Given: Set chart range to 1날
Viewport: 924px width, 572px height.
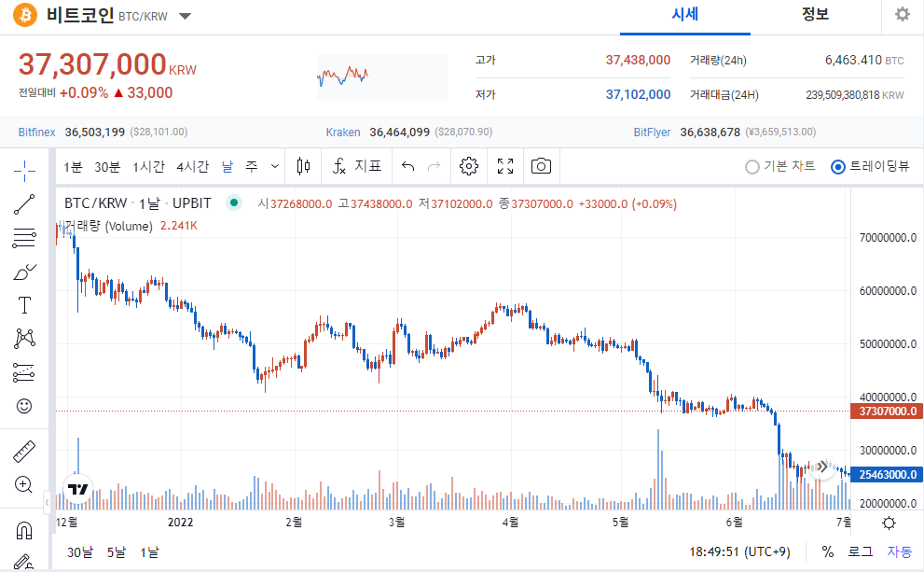Looking at the screenshot, I should (150, 552).
